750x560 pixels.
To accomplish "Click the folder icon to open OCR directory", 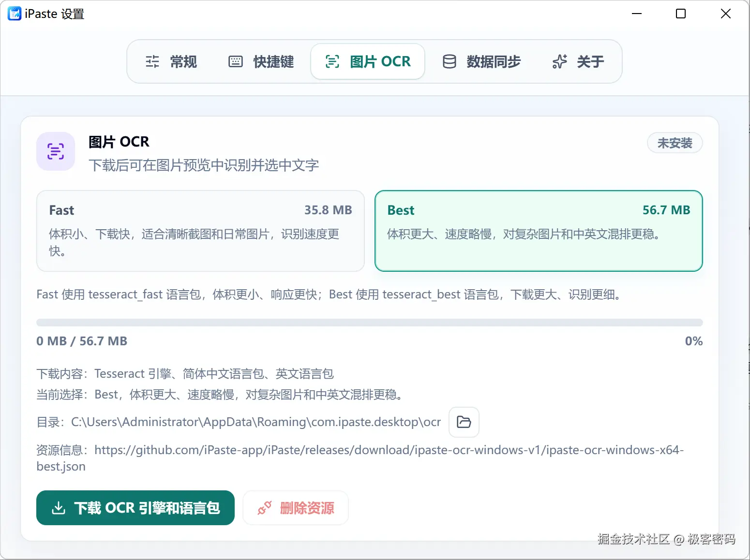I will (464, 422).
